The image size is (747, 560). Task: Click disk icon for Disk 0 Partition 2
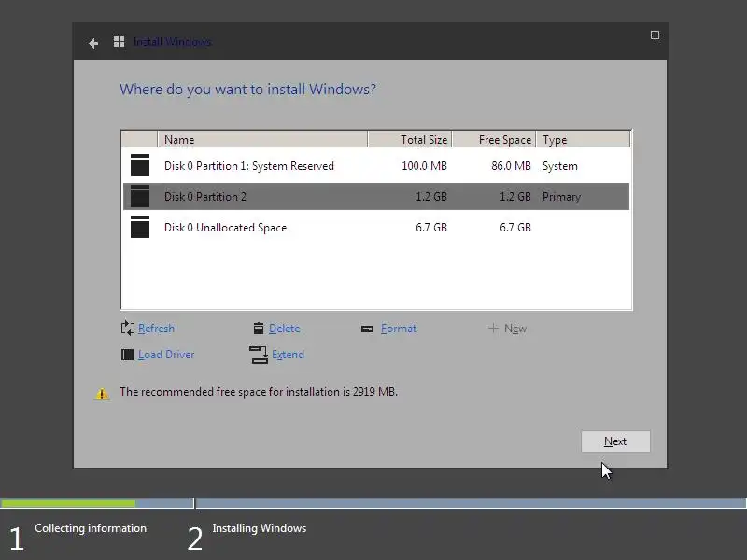[140, 196]
